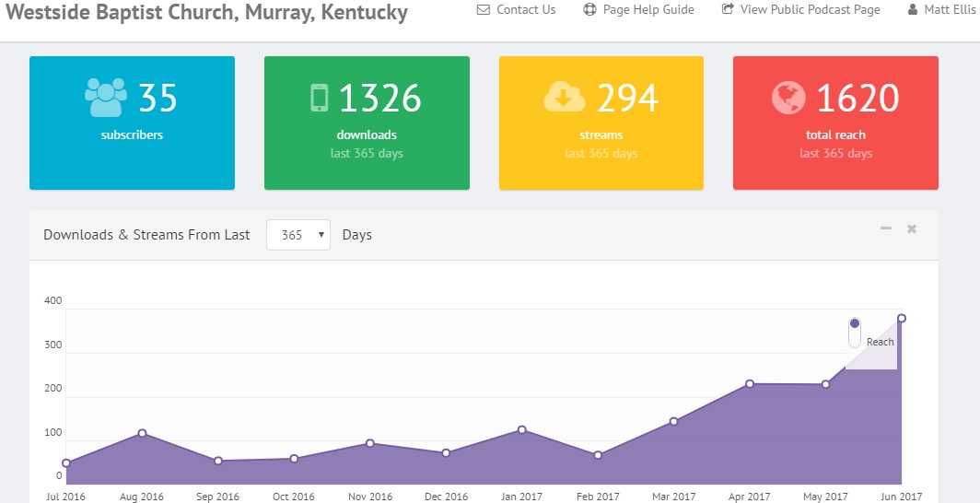Toggle the Reach series in chart legend
Screen dimensions: 980x503
point(855,333)
